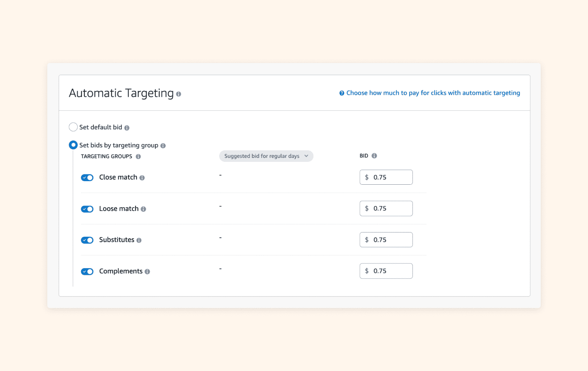Select the Set default bid radio button
The height and width of the screenshot is (371, 588).
[x=73, y=127]
